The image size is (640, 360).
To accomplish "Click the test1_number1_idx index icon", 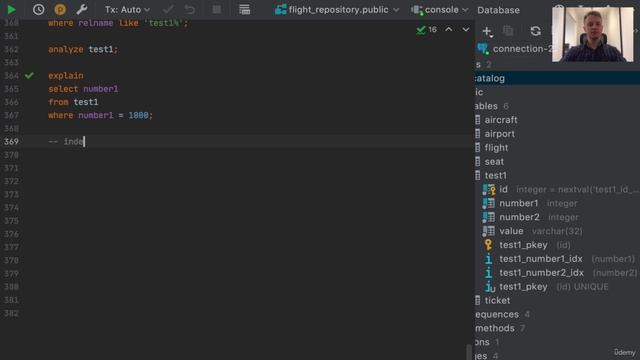I will (x=489, y=259).
